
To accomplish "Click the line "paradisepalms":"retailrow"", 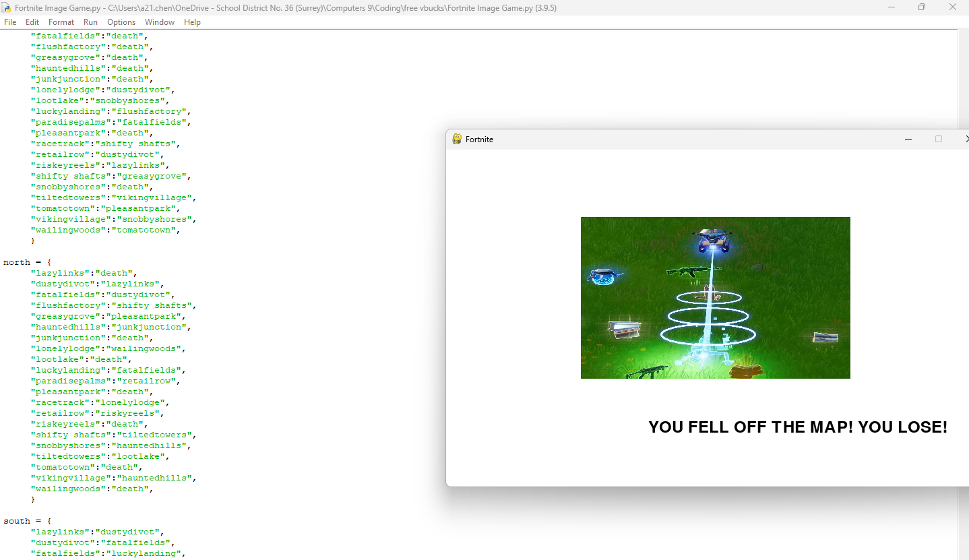I will point(105,381).
